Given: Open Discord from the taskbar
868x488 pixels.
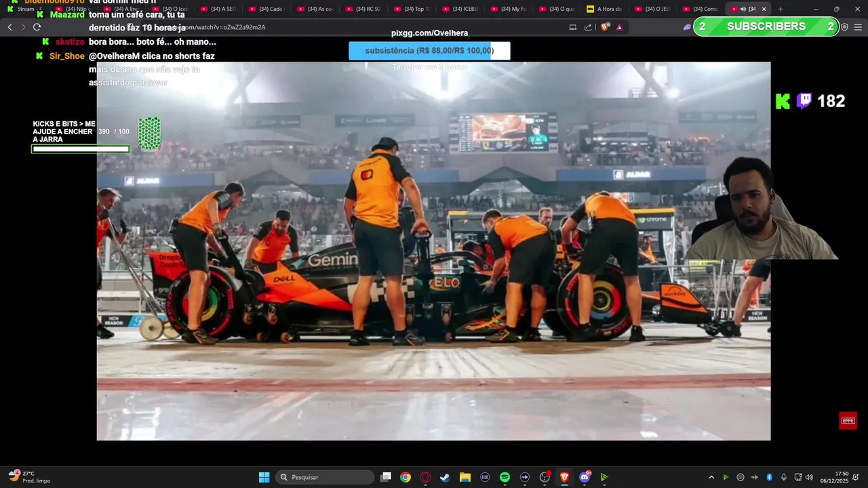Looking at the screenshot, I should pyautogui.click(x=585, y=477).
